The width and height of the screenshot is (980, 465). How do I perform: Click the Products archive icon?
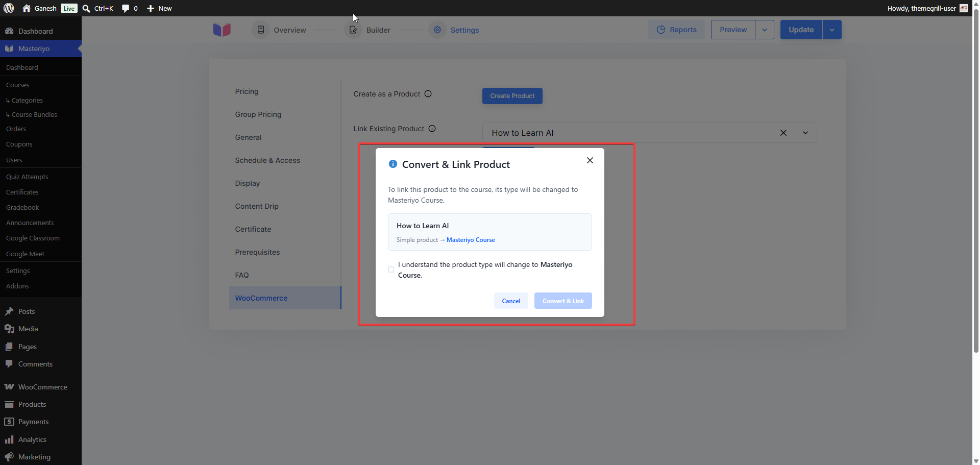(9, 404)
